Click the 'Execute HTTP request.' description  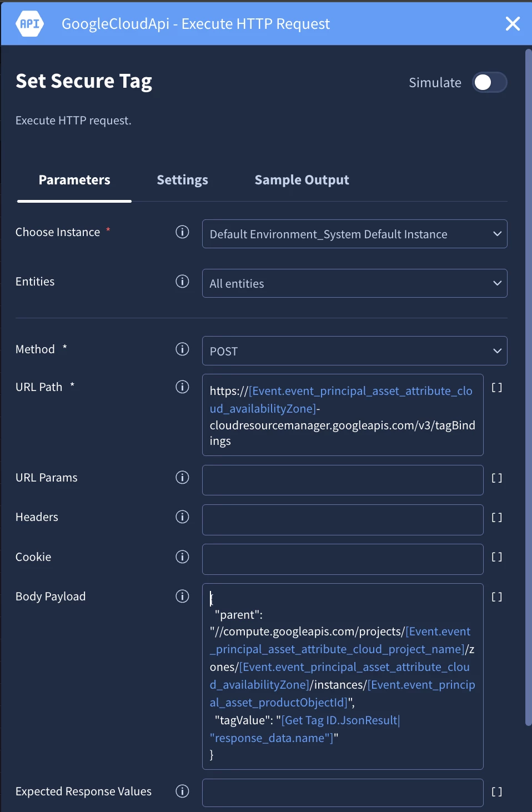(73, 121)
